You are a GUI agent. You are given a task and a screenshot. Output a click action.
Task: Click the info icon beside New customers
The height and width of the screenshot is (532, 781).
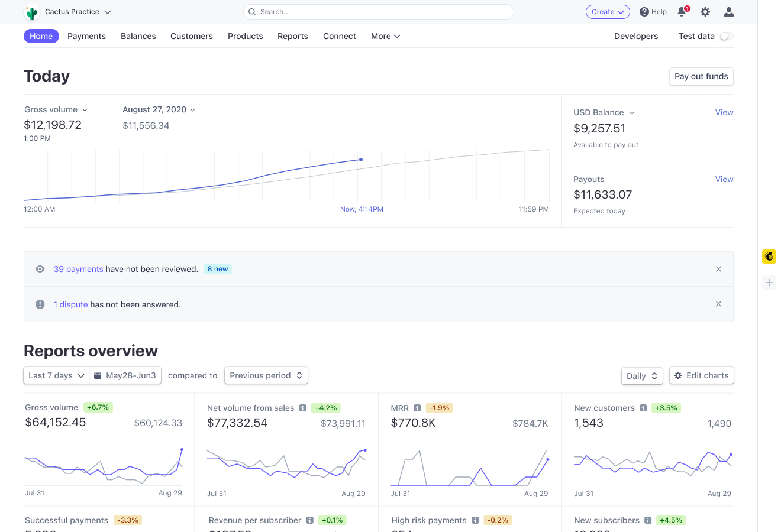[x=643, y=408]
